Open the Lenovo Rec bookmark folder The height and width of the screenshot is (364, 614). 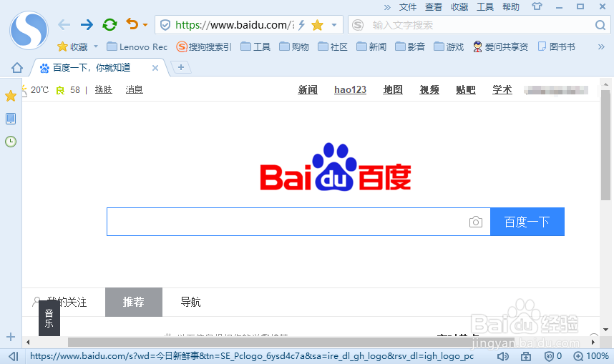pyautogui.click(x=137, y=47)
